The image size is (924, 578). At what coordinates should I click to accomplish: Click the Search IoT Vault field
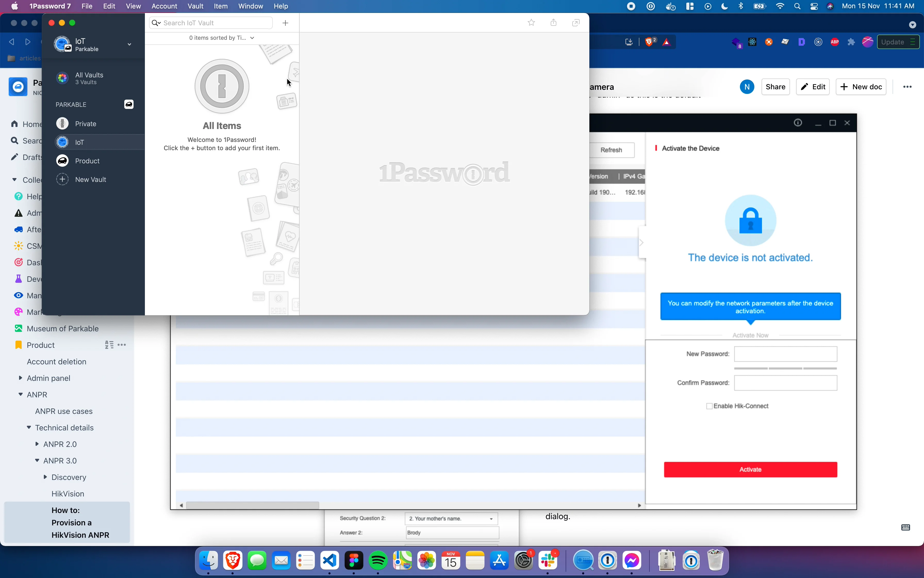(x=211, y=23)
